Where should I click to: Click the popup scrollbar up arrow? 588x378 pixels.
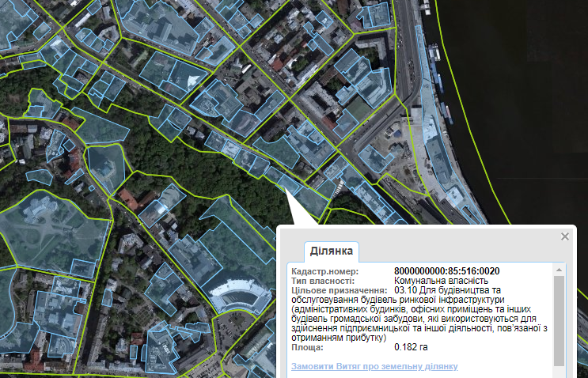coord(560,270)
